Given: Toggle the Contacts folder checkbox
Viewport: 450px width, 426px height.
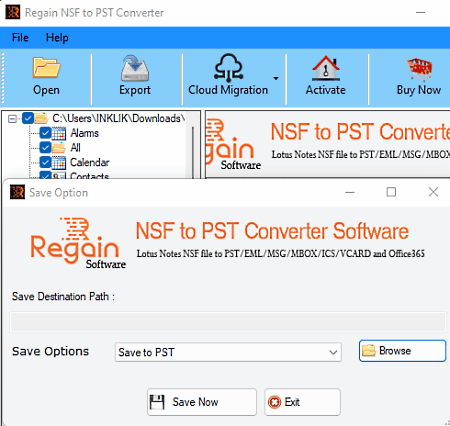Looking at the screenshot, I should (45, 175).
